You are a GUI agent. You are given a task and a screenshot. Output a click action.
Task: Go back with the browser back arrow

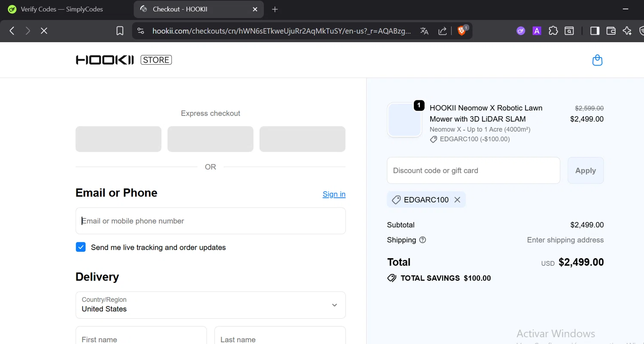tap(12, 31)
